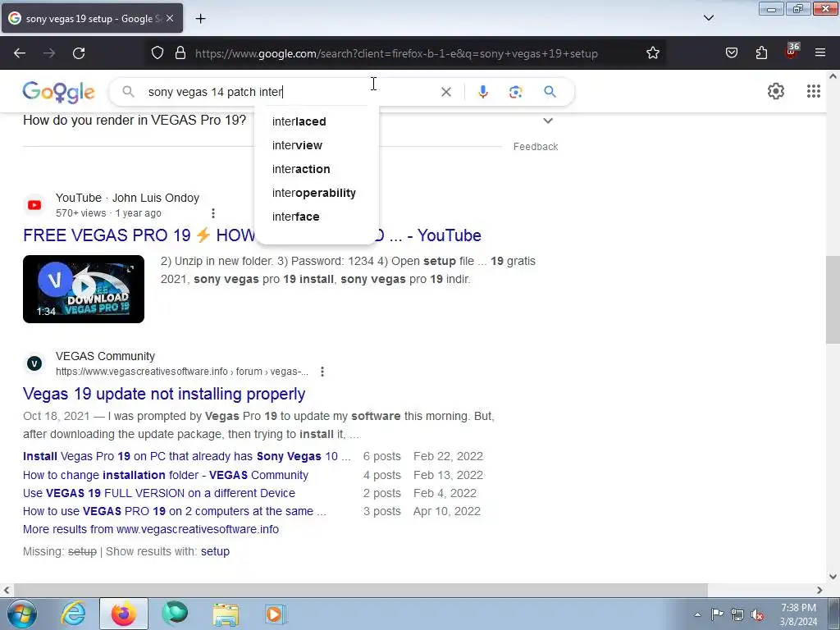Open the green globe taskbar app
The image size is (840, 630).
[175, 614]
